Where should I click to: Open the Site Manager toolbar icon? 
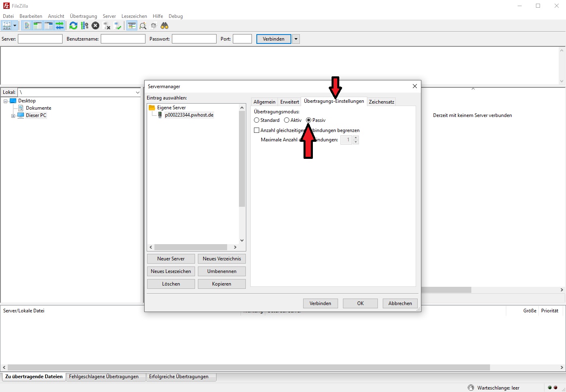pyautogui.click(x=7, y=26)
